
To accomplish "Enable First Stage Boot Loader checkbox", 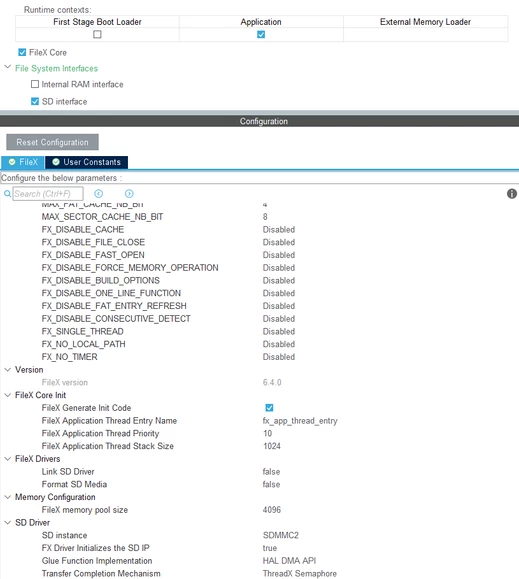I will (x=97, y=34).
